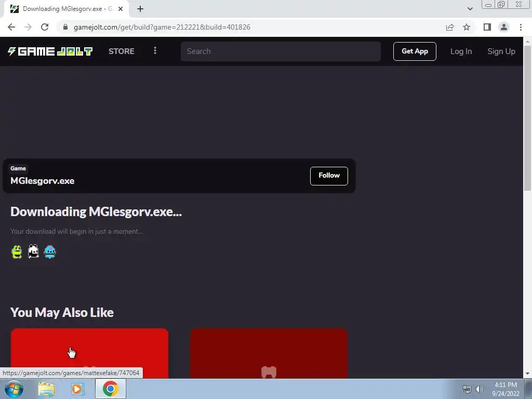Image resolution: width=532 pixels, height=399 pixels.
Task: Open Windows Media Player from taskbar
Action: (x=77, y=389)
